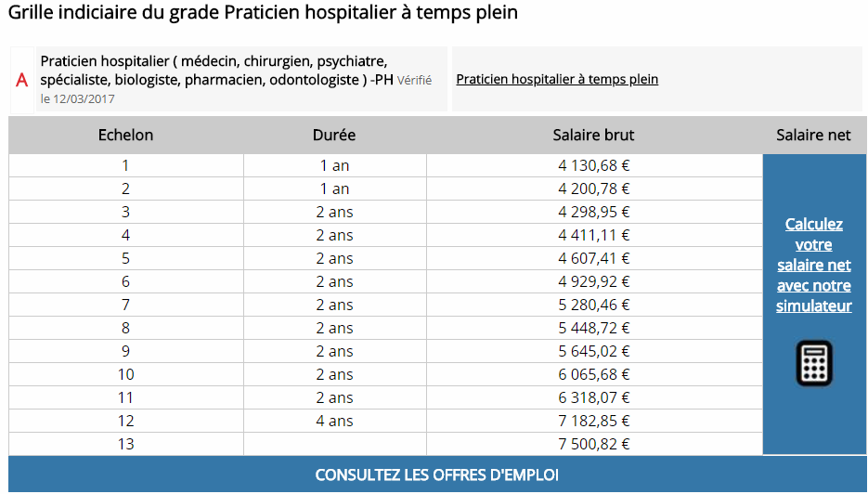Viewport: 868px width, 494px height.
Task: Select echelon 13 row number
Action: coord(126,444)
